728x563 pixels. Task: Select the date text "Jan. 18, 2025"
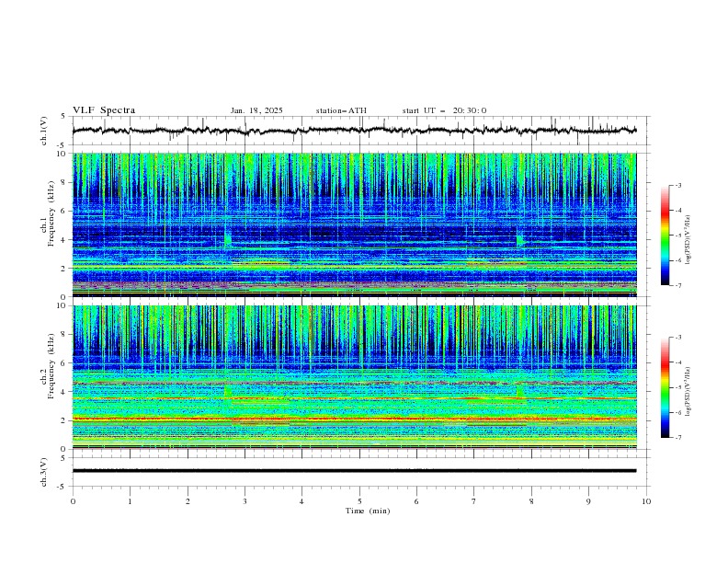click(256, 110)
